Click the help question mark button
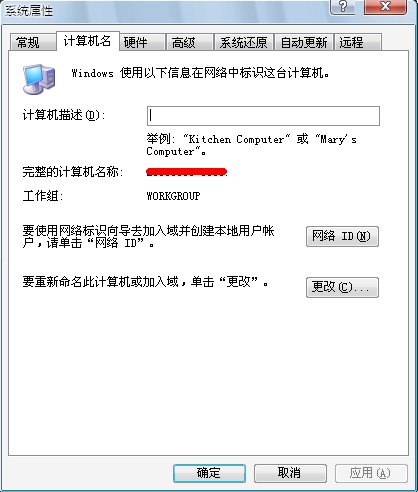 tap(344, 7)
